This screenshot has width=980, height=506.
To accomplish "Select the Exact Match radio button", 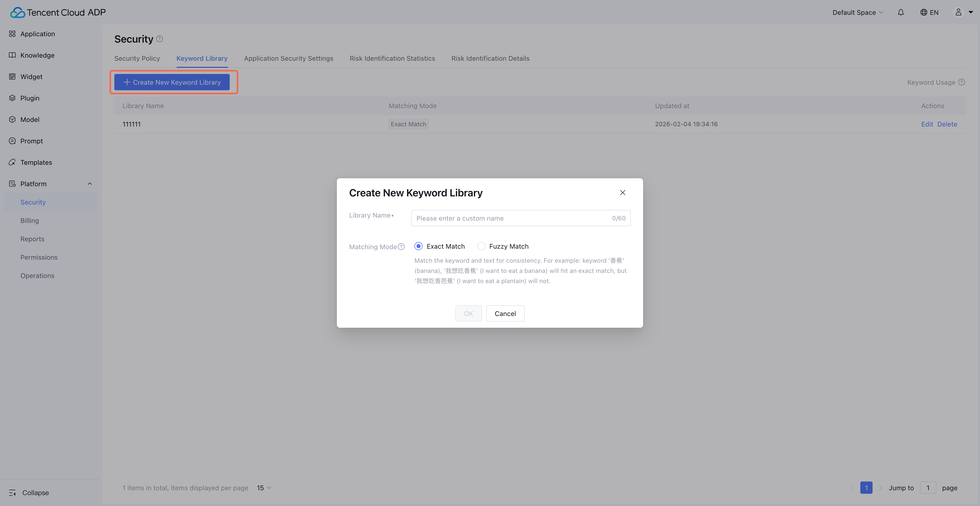I will coord(419,246).
